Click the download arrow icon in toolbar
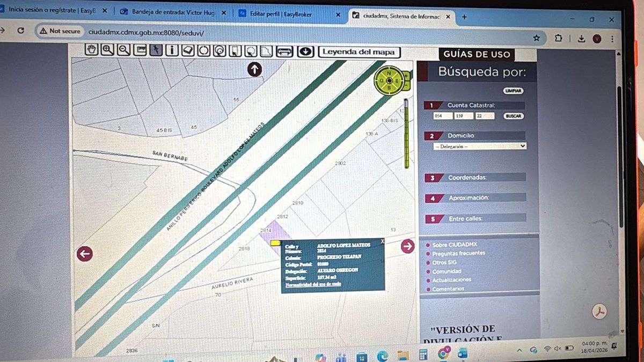 click(x=305, y=51)
